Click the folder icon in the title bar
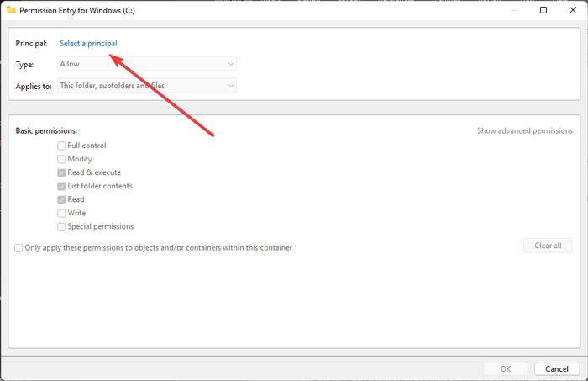This screenshot has height=381, width=588. (11, 10)
